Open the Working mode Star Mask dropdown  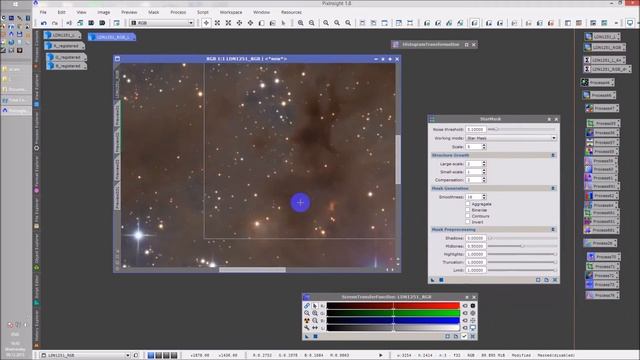(x=511, y=138)
